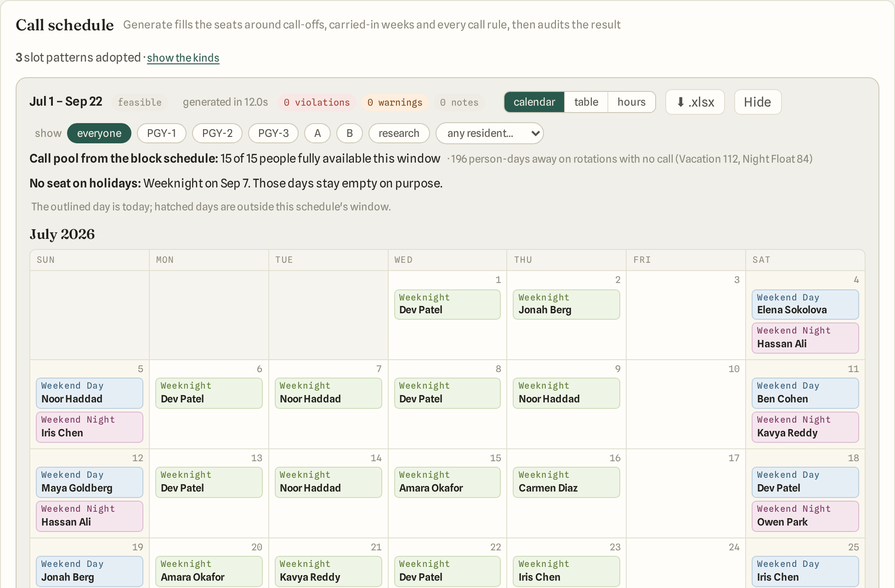Switch to the hours view tab
Image resolution: width=895 pixels, height=588 pixels.
pos(631,102)
